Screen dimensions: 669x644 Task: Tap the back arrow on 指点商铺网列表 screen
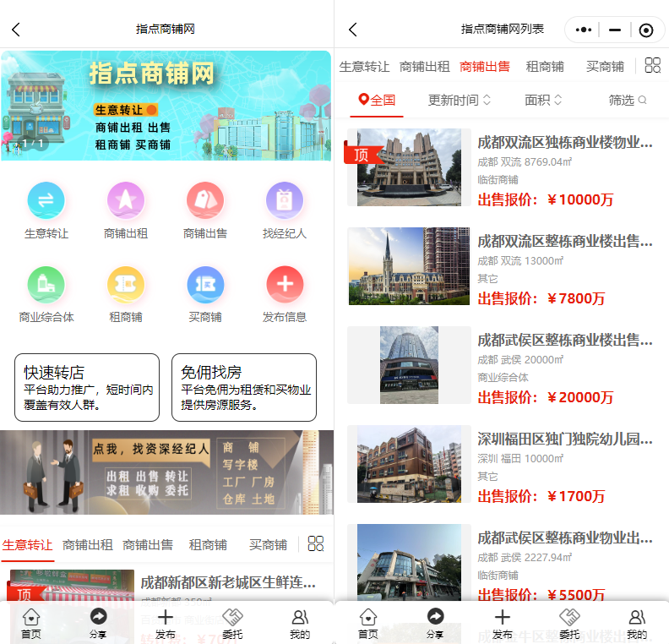[353, 30]
